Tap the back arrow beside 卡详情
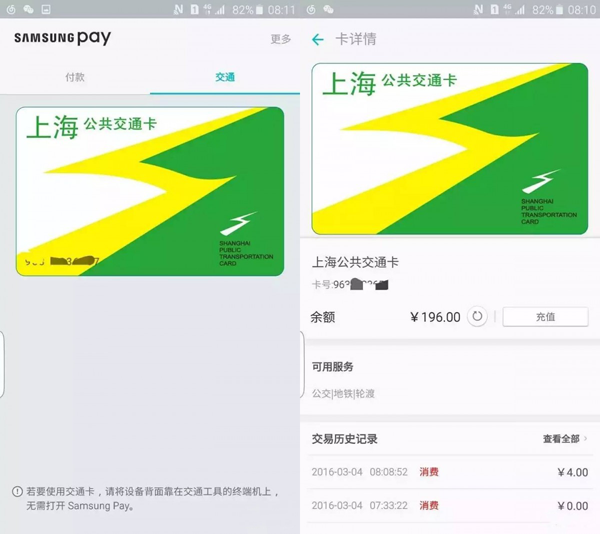Screen dimensions: 600x534 318,39
